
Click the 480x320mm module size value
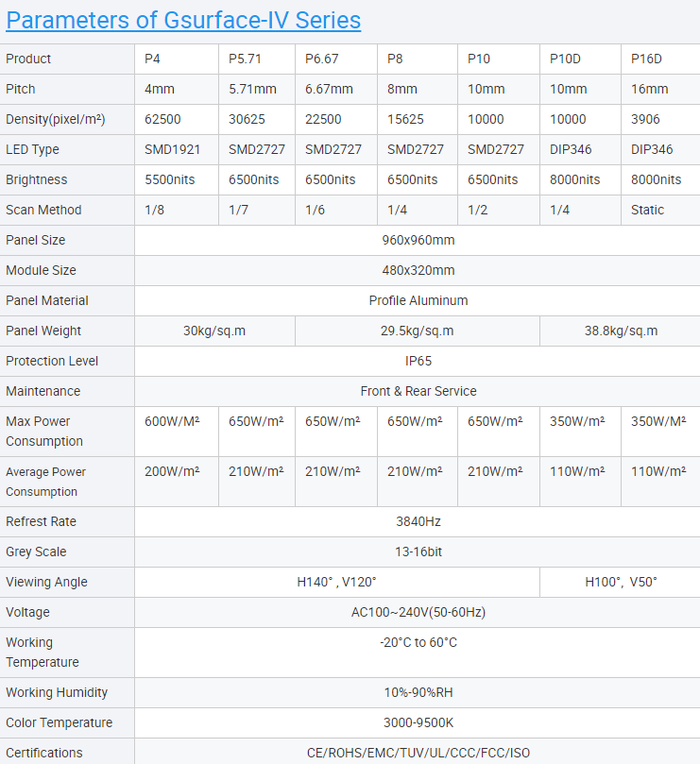[x=418, y=270]
